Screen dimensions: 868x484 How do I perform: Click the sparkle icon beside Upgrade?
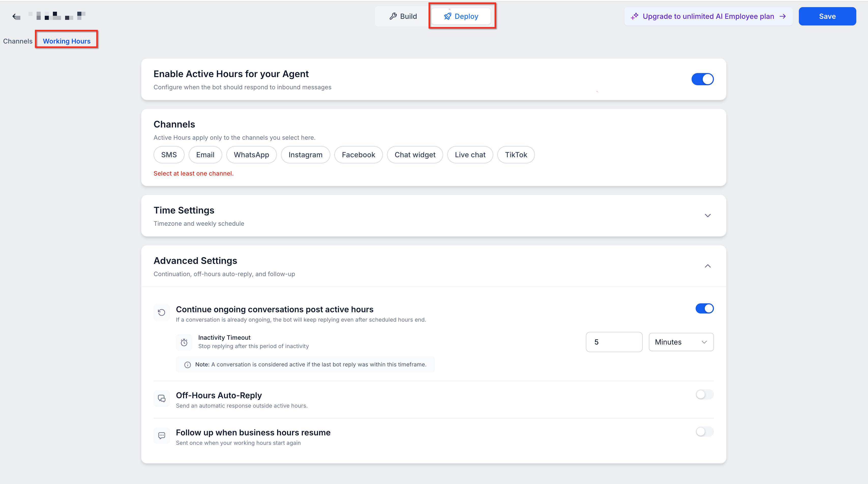[x=635, y=16]
